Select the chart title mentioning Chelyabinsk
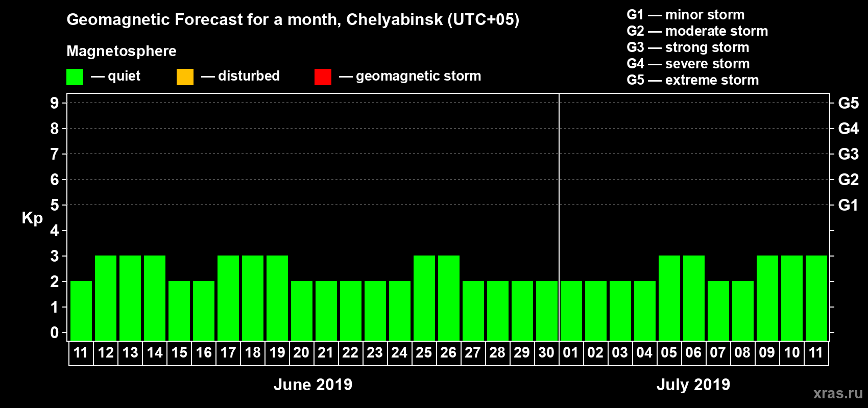Screen dimensions: 868x408 tap(293, 20)
